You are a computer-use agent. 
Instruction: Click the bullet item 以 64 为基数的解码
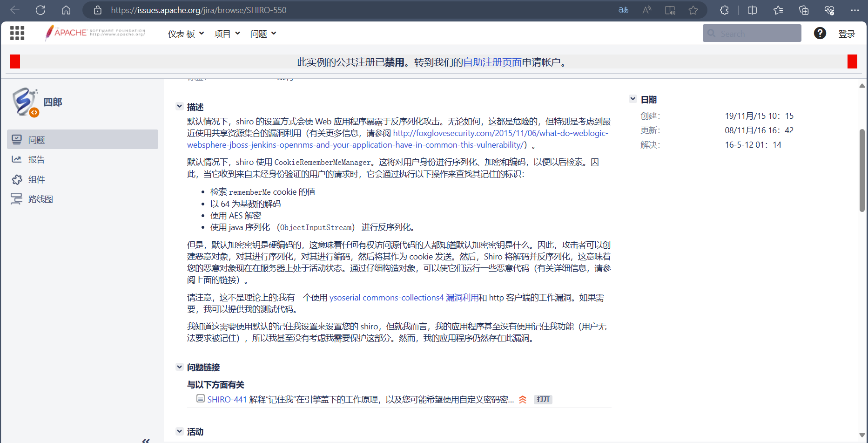point(245,204)
